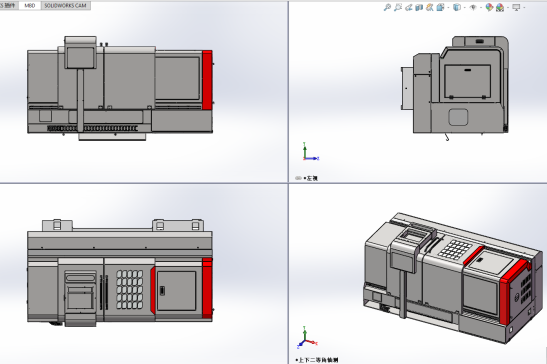Open Dynamic Annotation Views icon
The image size is (547, 364).
click(429, 7)
